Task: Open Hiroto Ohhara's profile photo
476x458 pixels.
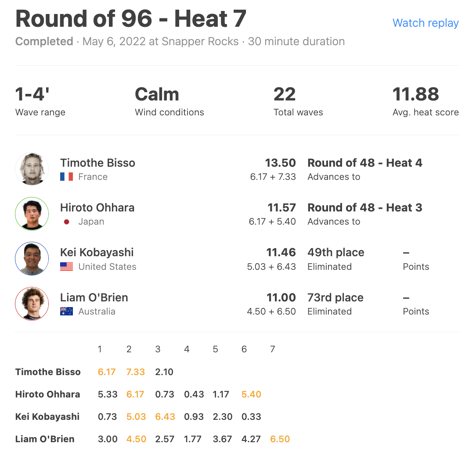Action: coord(32,214)
